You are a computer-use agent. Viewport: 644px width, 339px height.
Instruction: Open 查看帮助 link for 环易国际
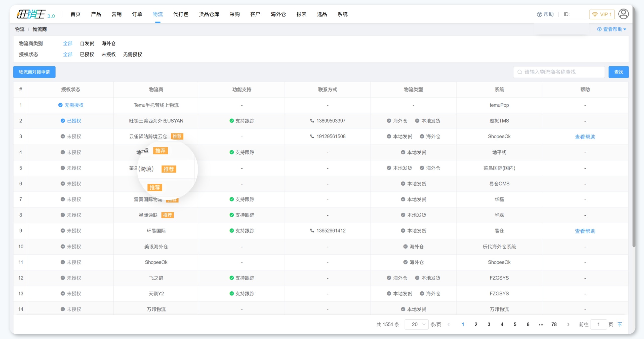[585, 231]
